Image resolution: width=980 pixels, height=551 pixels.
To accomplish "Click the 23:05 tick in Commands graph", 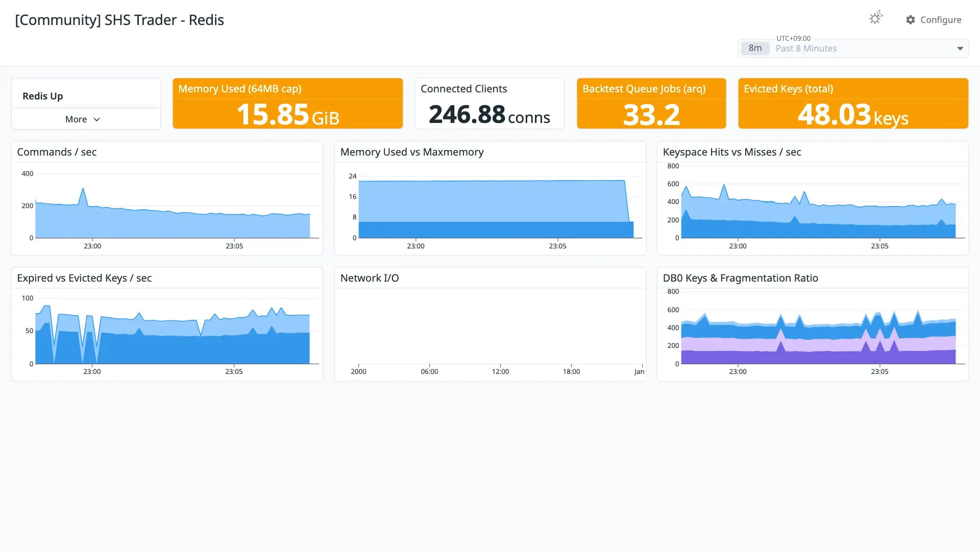I will (x=234, y=246).
